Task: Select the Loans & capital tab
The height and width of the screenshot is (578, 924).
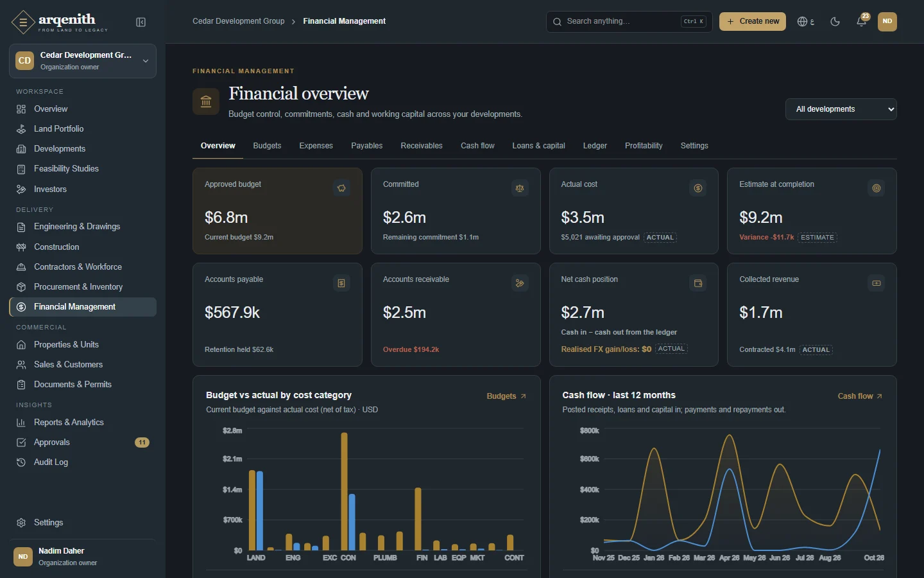Action: click(x=538, y=146)
